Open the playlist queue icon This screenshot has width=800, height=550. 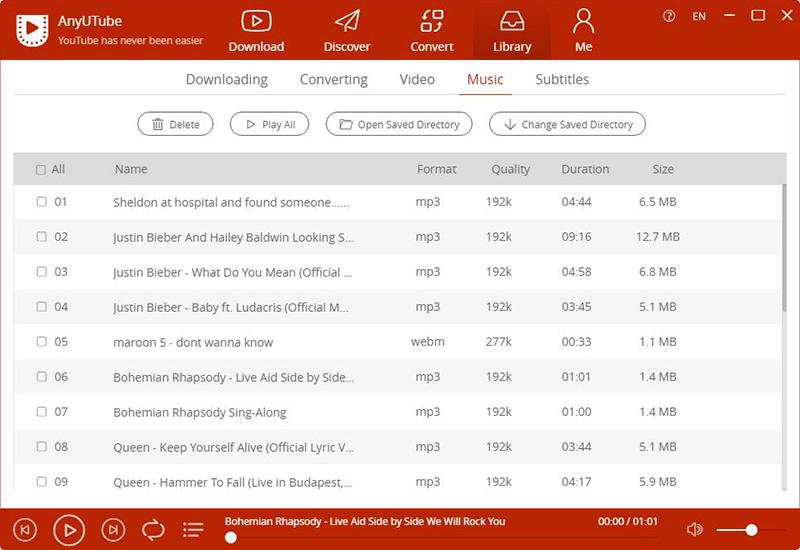(x=193, y=530)
